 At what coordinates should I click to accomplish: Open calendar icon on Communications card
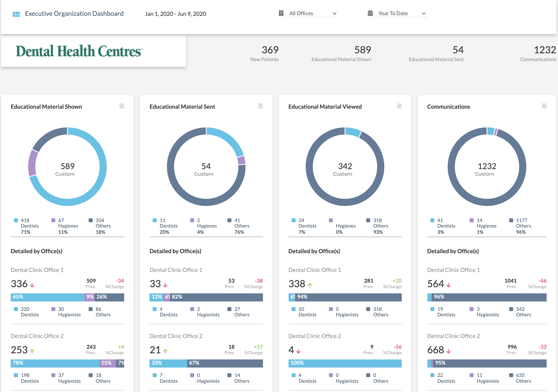coord(544,106)
